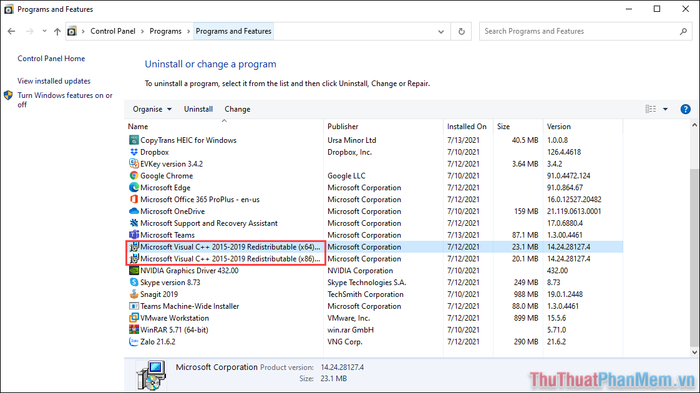Click the Control Panel icon in address bar

[x=71, y=31]
